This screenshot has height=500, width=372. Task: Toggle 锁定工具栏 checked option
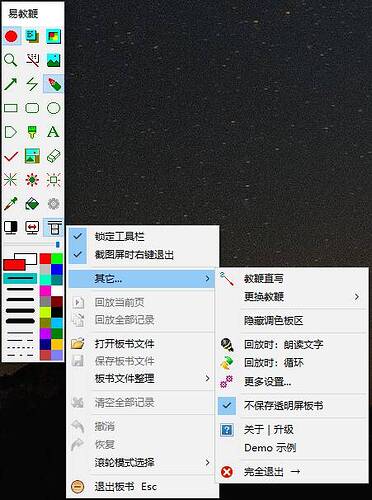[x=142, y=237]
